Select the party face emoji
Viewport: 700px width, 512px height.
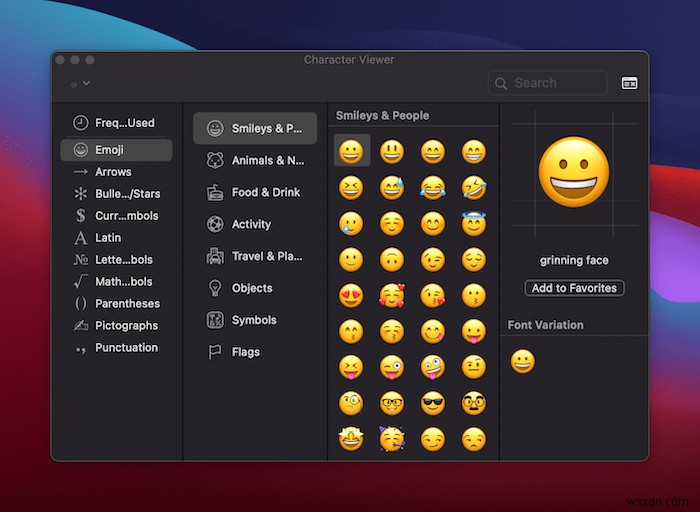[x=392, y=438]
